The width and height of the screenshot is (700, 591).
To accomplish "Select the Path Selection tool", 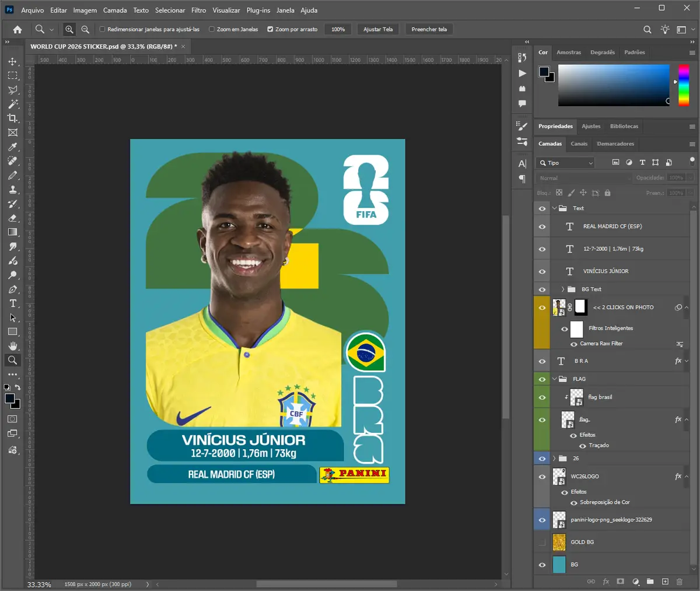I will click(12, 318).
